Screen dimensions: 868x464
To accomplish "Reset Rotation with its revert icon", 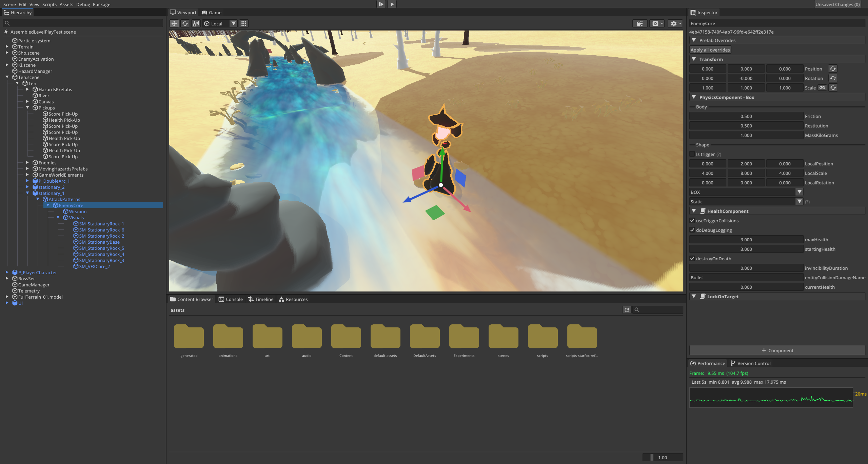I will (x=833, y=78).
